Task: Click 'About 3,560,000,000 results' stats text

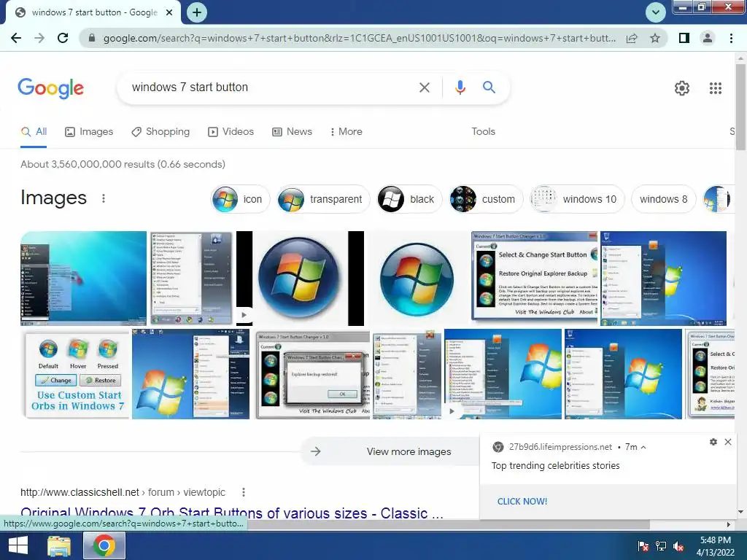Action: [123, 164]
